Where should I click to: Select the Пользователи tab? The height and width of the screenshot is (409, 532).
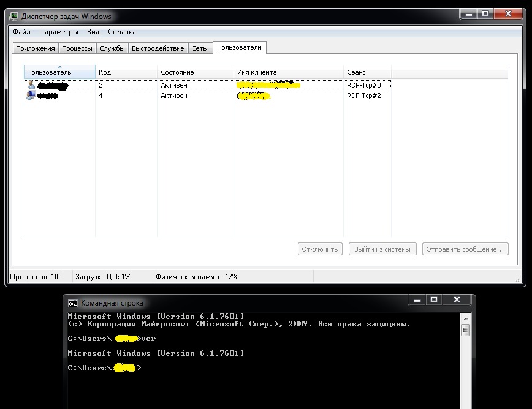[239, 47]
